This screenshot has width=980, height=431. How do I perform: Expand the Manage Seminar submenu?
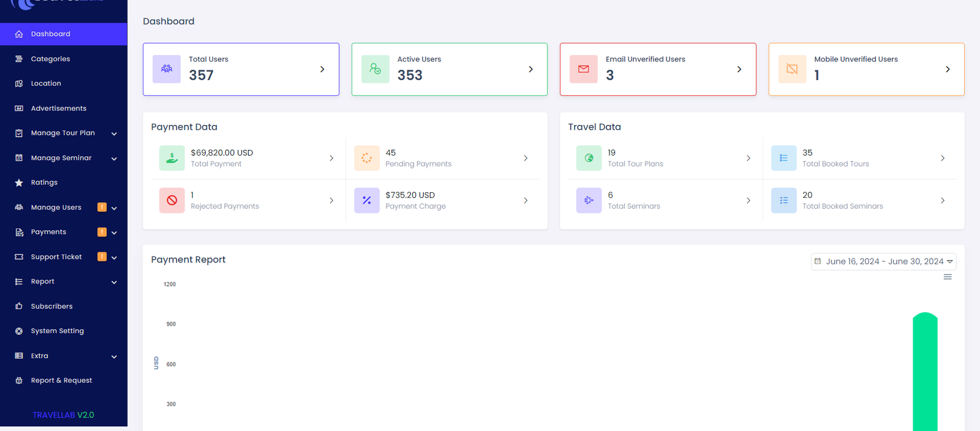click(x=114, y=159)
